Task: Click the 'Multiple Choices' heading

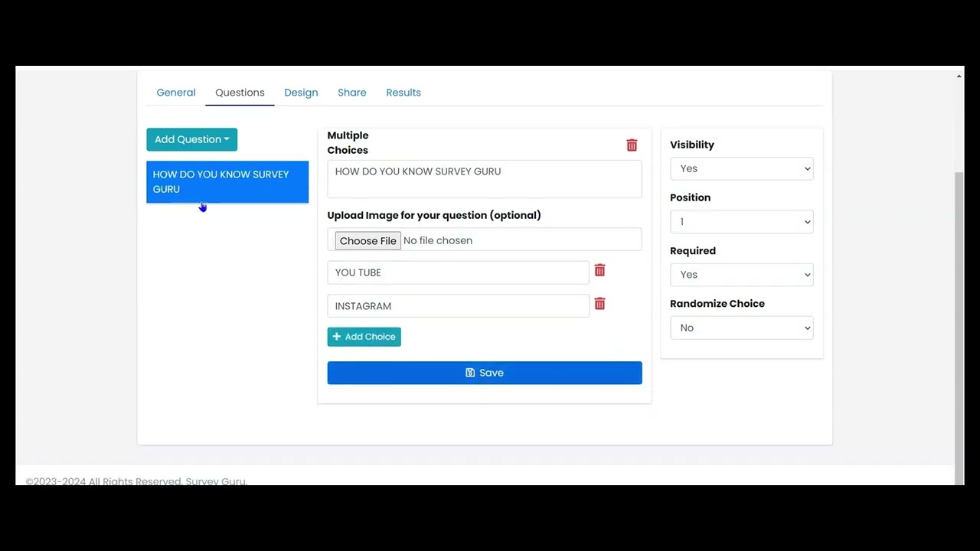Action: click(348, 143)
